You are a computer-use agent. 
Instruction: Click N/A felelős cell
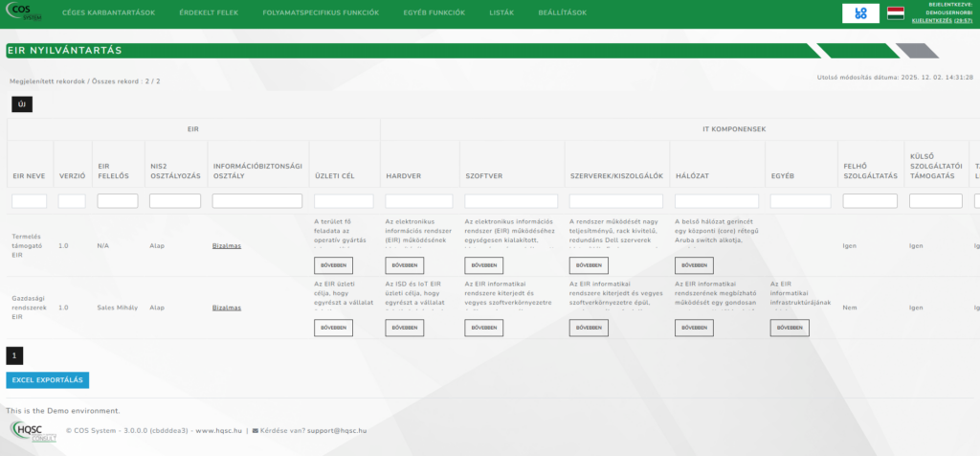pyautogui.click(x=103, y=246)
